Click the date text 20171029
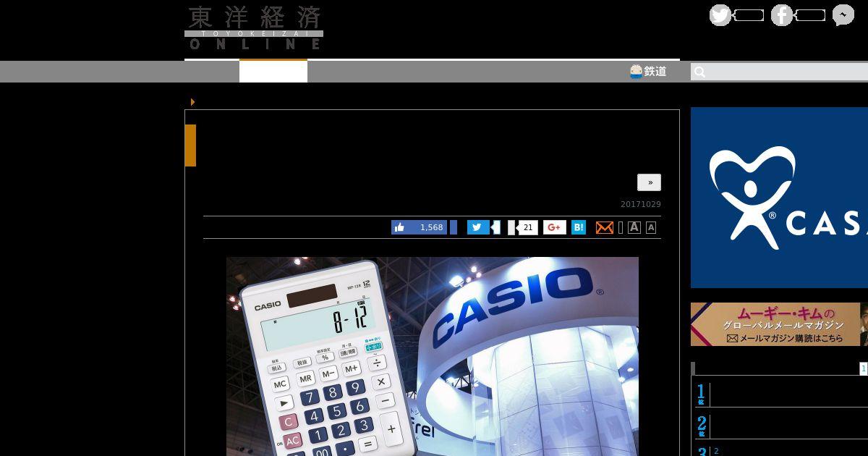Screen dimensions: 868x456 (641, 205)
